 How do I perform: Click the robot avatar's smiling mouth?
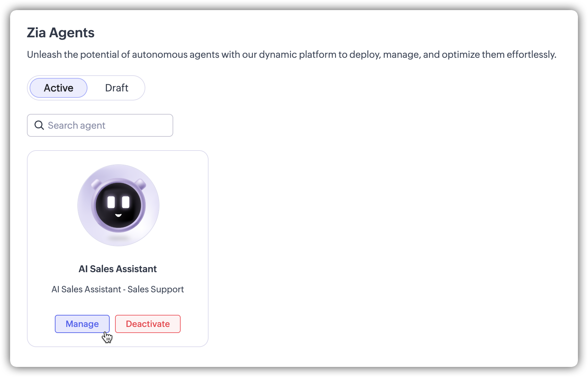(118, 215)
